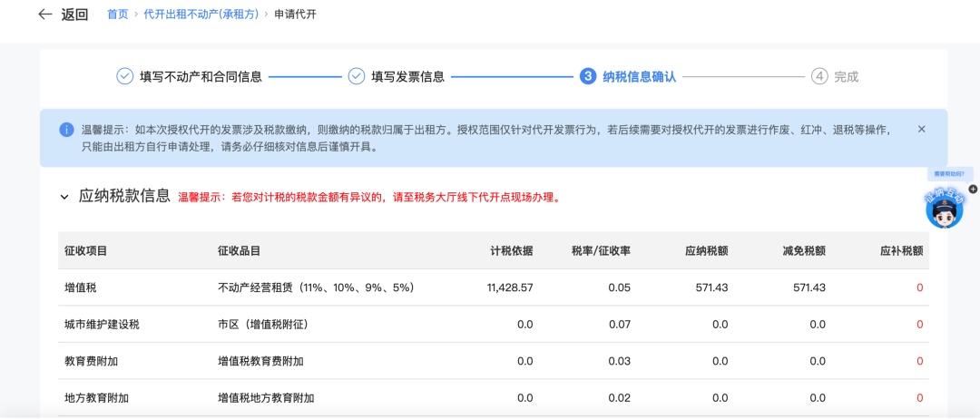The image size is (980, 419).
Task: Click the 0.07 rate value
Action: coord(620,325)
